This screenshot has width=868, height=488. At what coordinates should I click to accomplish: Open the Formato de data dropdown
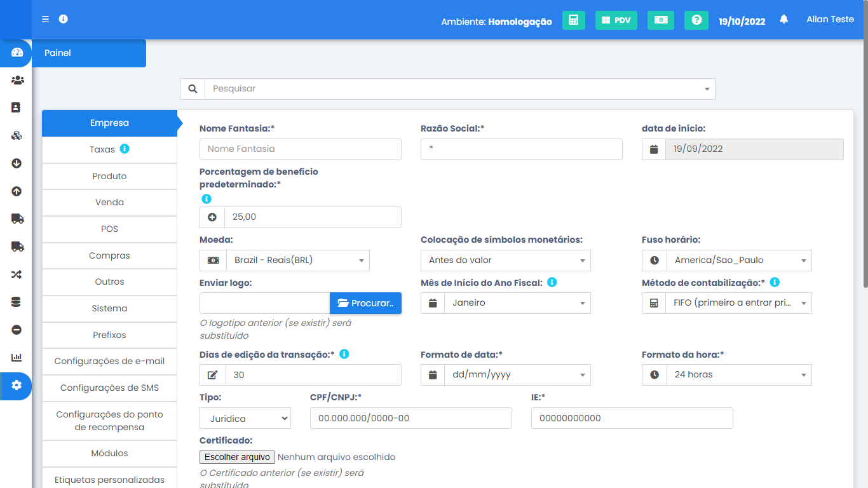point(517,375)
